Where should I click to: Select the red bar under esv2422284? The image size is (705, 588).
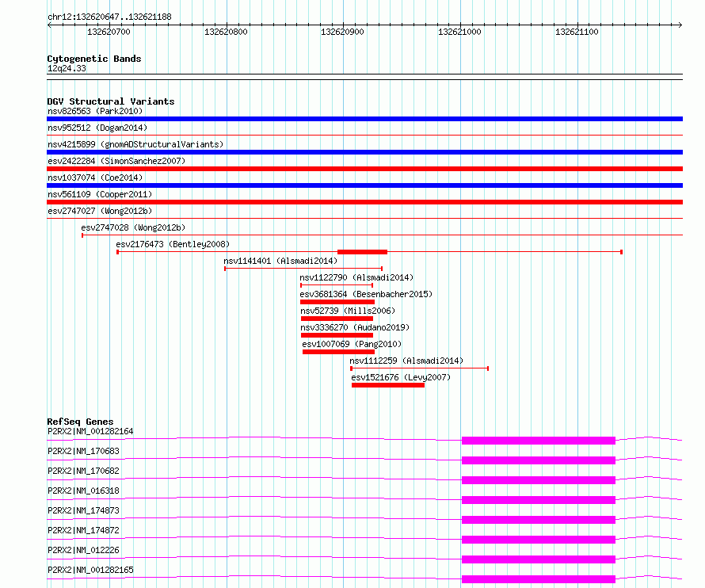(364, 169)
